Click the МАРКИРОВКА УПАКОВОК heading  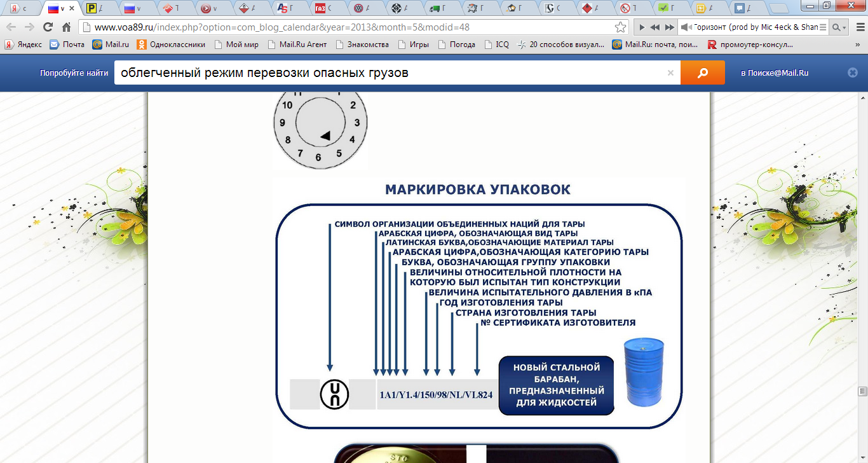click(x=478, y=190)
